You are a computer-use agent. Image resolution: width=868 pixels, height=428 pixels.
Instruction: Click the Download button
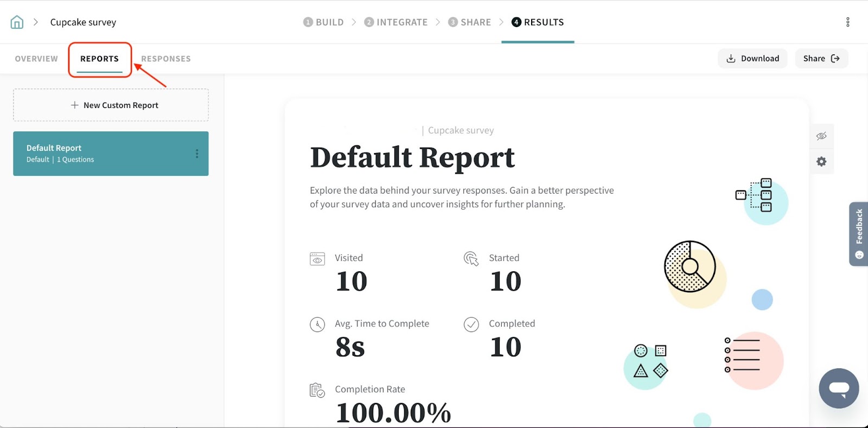(752, 59)
